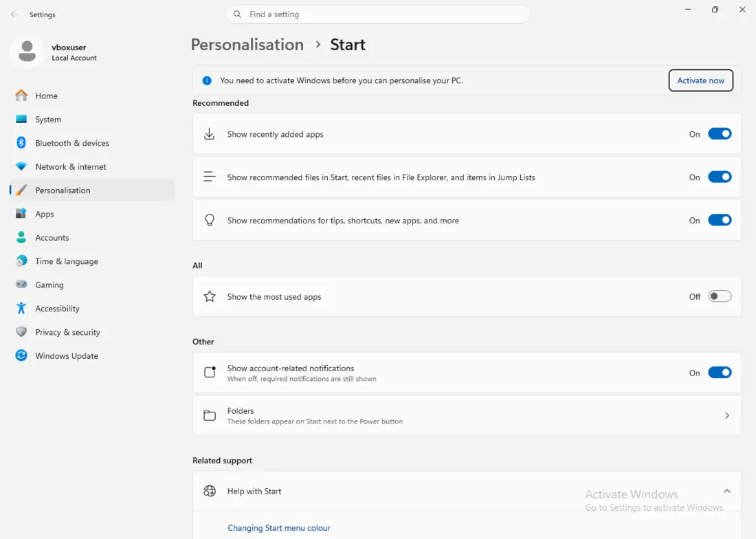Click the Home label in sidebar
This screenshot has height=539, width=756.
(x=46, y=96)
